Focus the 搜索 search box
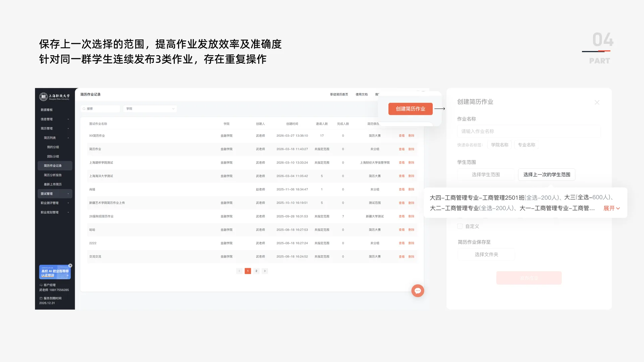This screenshot has height=362, width=644. click(x=100, y=109)
